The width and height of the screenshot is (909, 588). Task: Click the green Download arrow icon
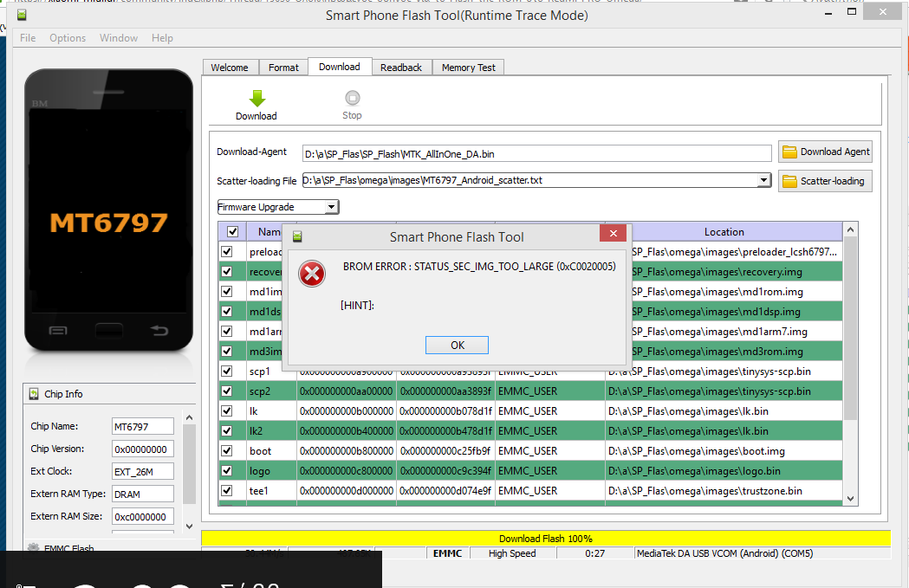[256, 98]
